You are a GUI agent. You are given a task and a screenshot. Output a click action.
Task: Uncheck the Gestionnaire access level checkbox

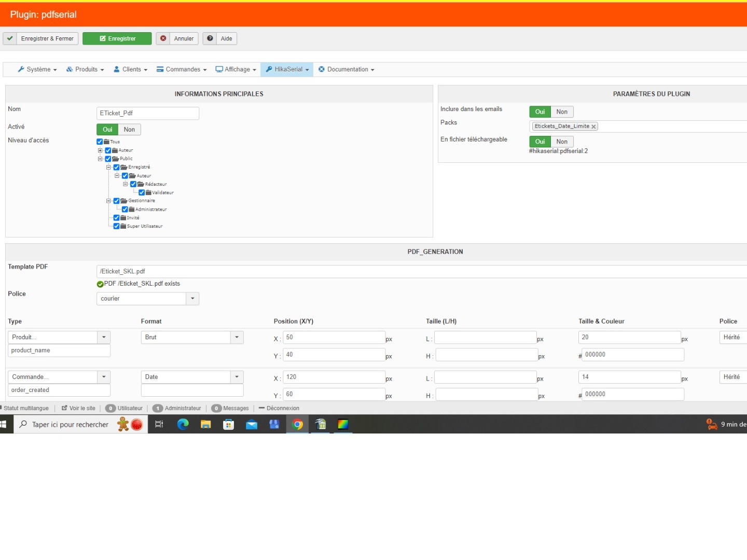(x=116, y=201)
